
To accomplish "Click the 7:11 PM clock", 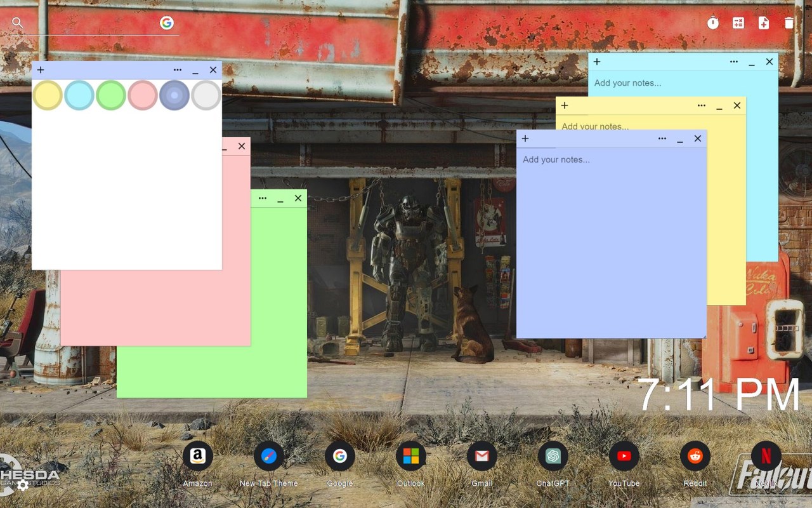I will tap(719, 395).
